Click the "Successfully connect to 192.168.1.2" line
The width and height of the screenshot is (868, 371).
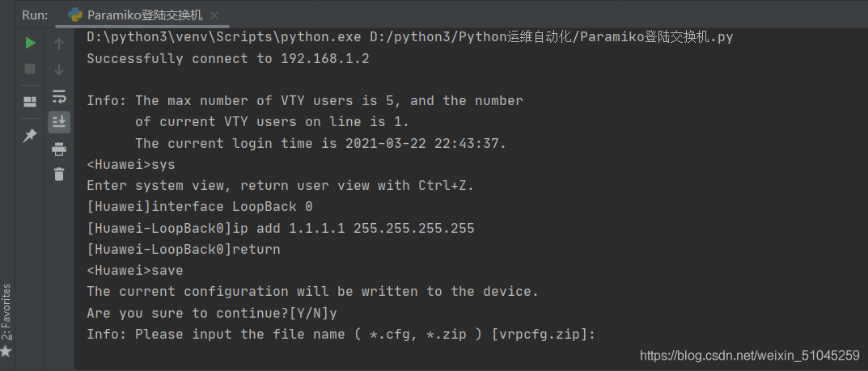[227, 58]
